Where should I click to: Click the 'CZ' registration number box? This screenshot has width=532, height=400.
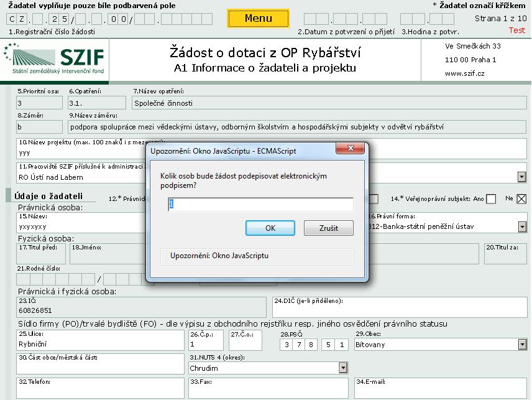click(x=17, y=19)
